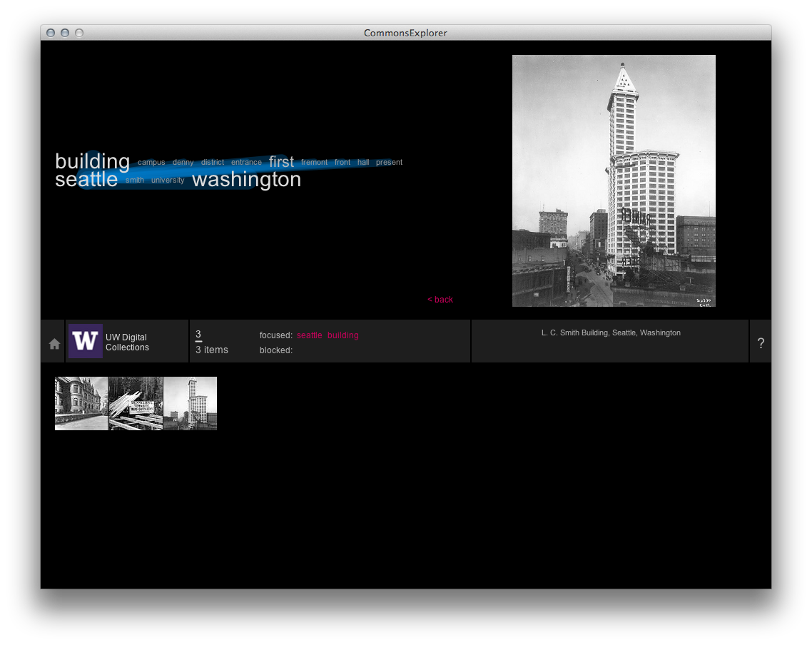Click the 'denny' tag
This screenshot has height=645, width=812.
[183, 162]
